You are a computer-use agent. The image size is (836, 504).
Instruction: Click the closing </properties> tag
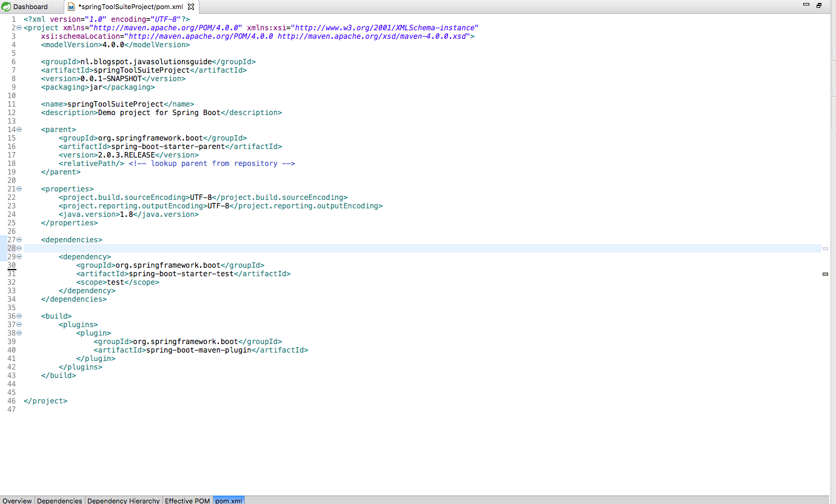(x=70, y=223)
